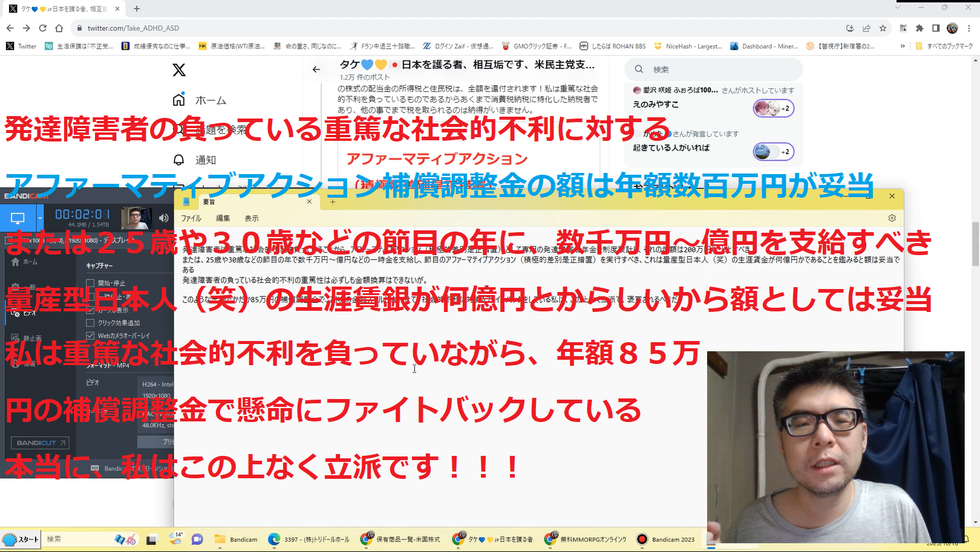Click the browser extensions puzzle icon
This screenshot has width=980, height=552.
[920, 28]
